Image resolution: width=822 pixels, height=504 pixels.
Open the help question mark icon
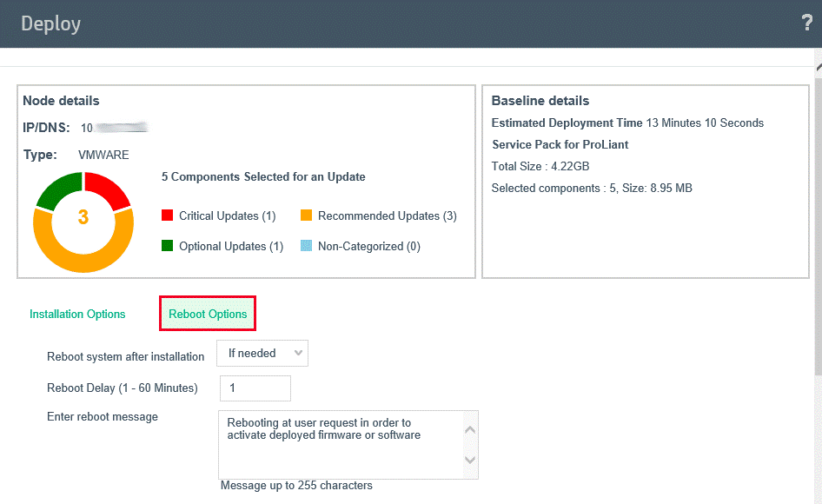(806, 23)
